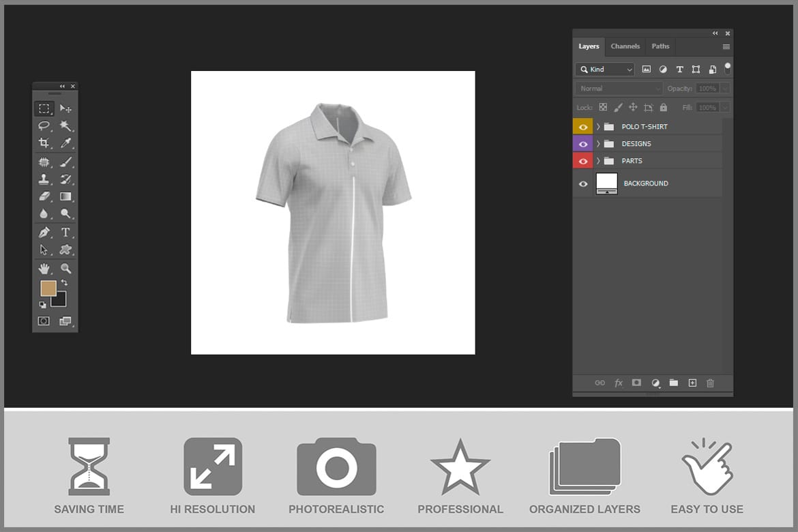Image resolution: width=798 pixels, height=532 pixels.
Task: Expand the PARTS group
Action: (x=598, y=161)
